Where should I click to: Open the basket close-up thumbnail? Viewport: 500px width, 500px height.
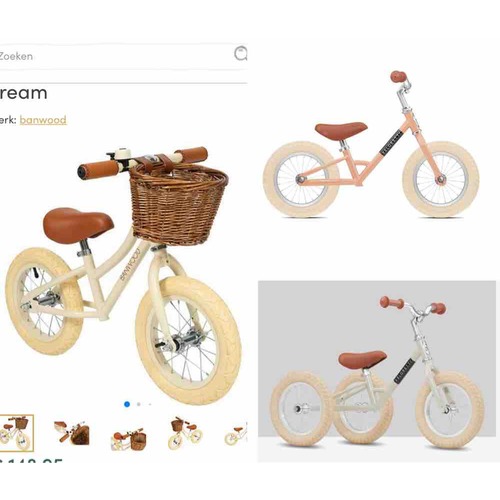click(72, 433)
